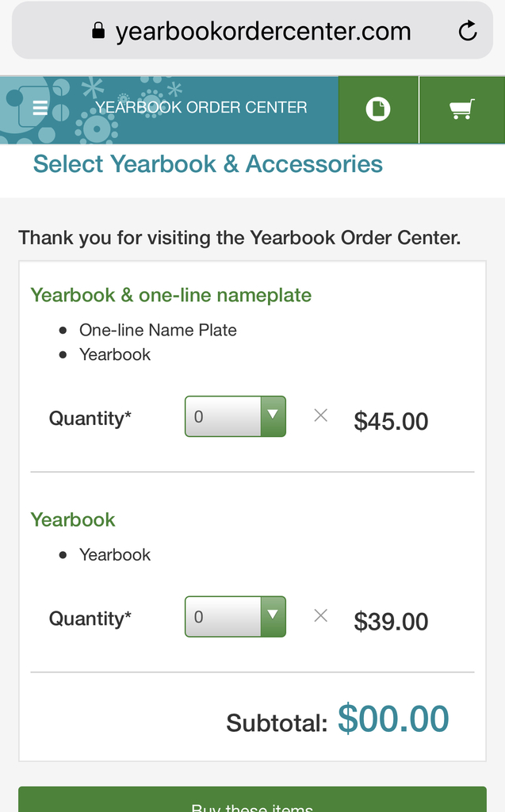
Task: Open the hamburger menu icon
Action: (x=40, y=108)
